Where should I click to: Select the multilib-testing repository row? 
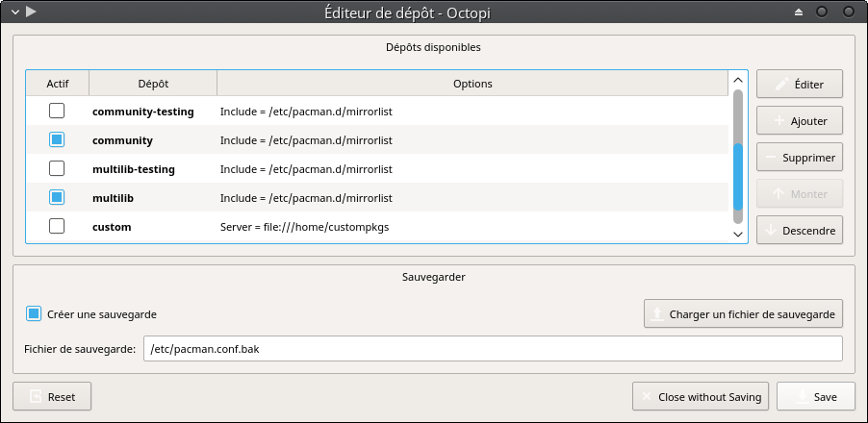pyautogui.click(x=377, y=168)
